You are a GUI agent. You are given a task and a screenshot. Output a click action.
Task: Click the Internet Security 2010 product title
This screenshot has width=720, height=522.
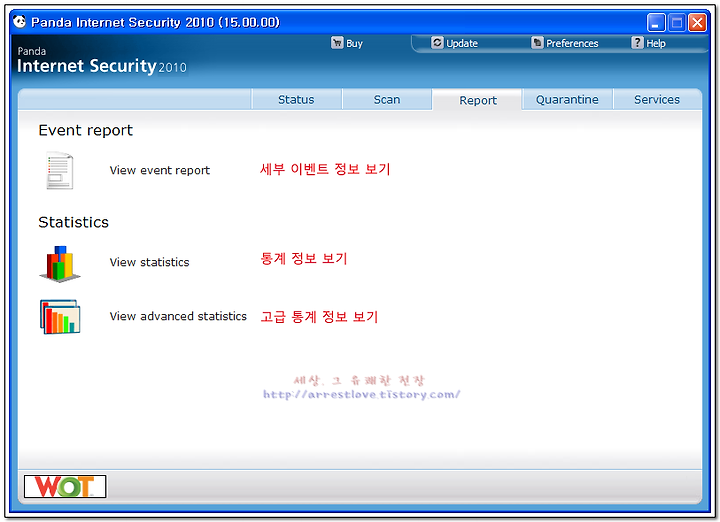click(101, 66)
